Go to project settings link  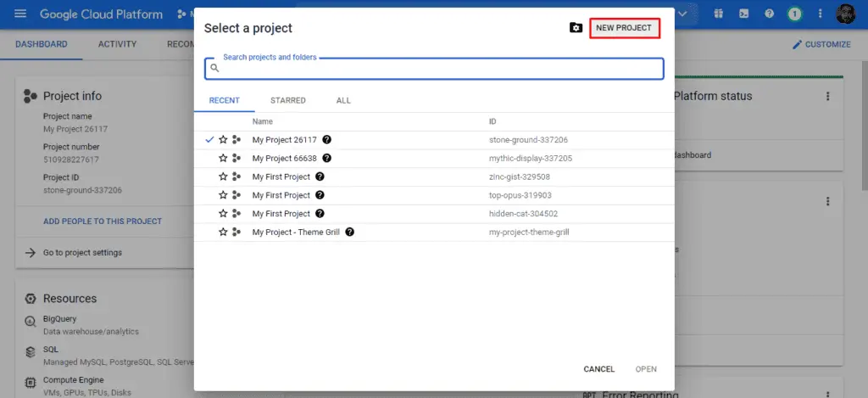click(82, 252)
